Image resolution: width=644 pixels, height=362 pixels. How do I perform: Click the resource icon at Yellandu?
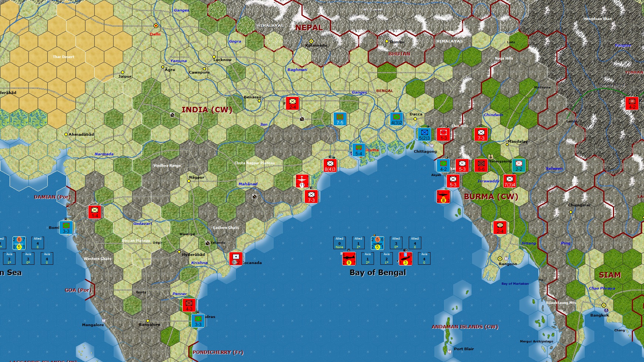pyautogui.click(x=208, y=243)
